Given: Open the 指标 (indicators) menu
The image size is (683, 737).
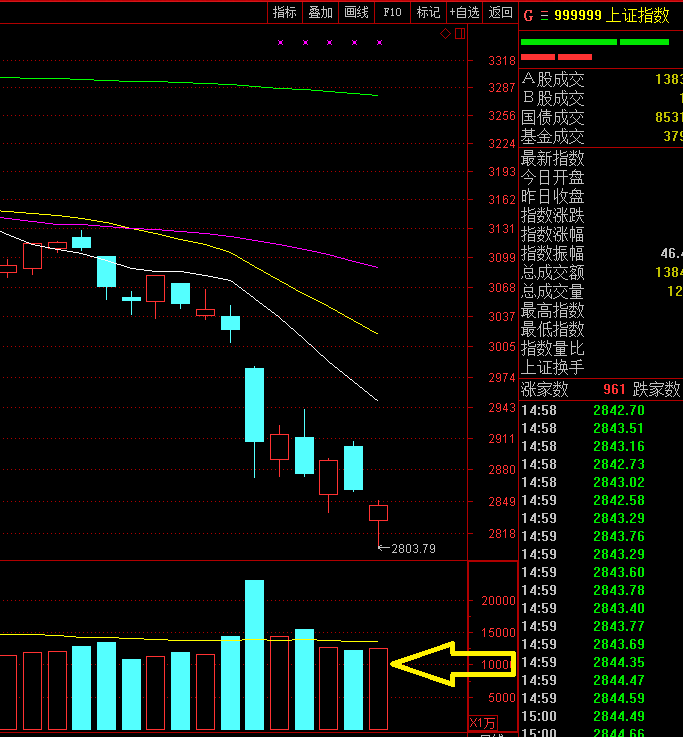Looking at the screenshot, I should [x=285, y=12].
